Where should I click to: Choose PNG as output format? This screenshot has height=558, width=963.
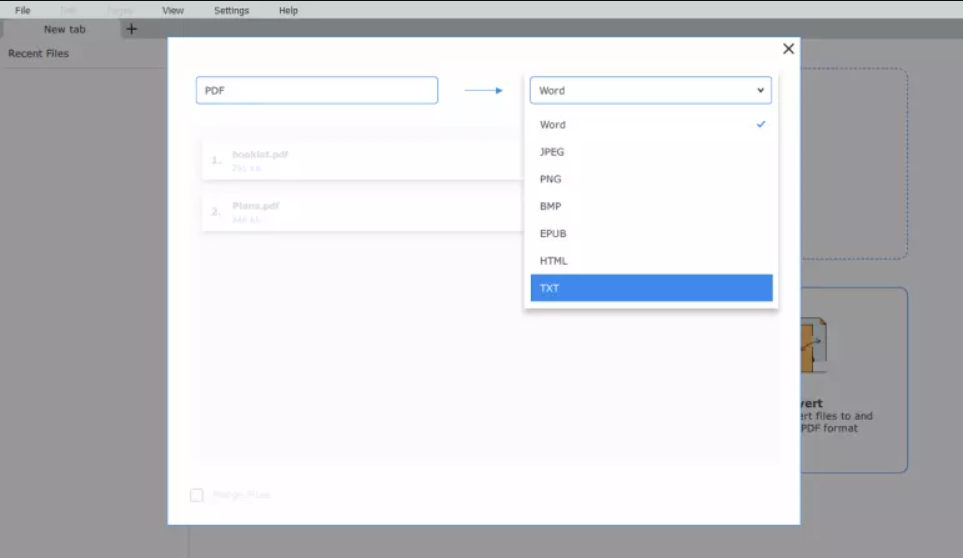pos(652,179)
